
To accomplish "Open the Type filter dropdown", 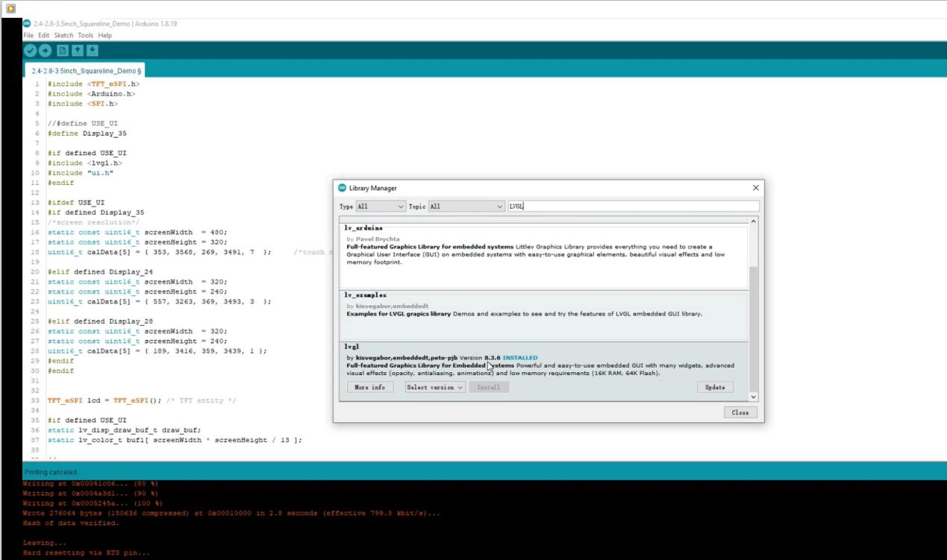I will pos(381,207).
